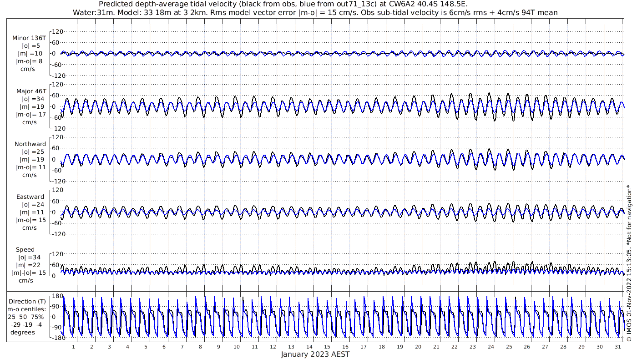
Task: Select the 'Speed' panel label
Action: point(25,250)
